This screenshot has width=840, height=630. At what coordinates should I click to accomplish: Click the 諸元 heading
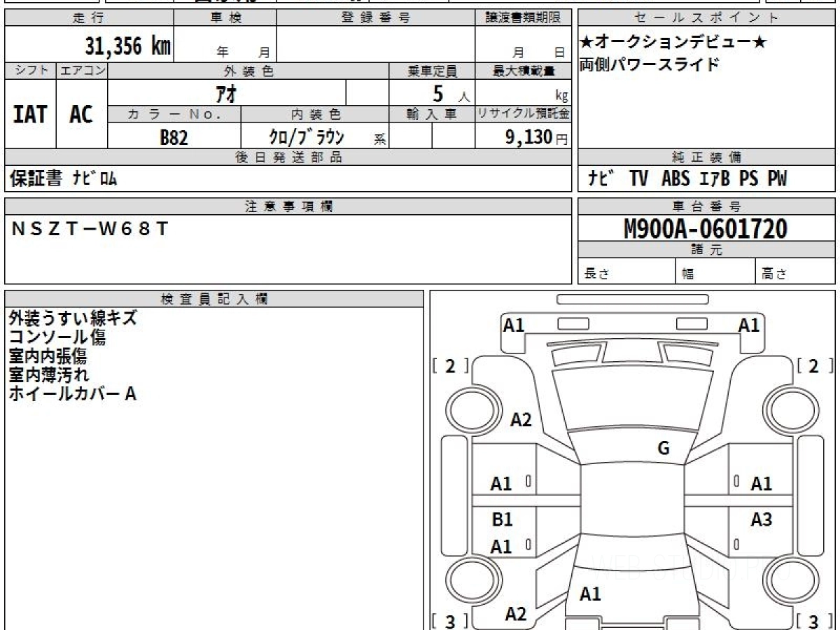coord(707,250)
